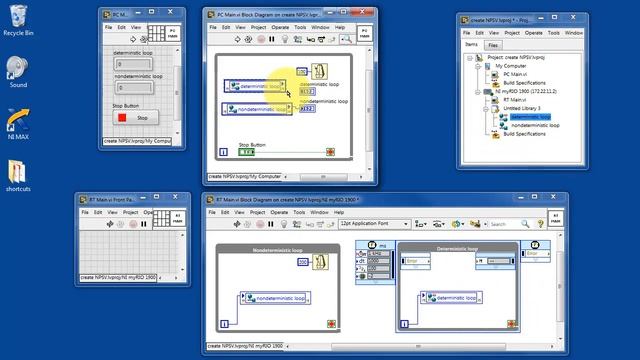Click loop stop condition terminal in PC Main diagram

click(330, 152)
